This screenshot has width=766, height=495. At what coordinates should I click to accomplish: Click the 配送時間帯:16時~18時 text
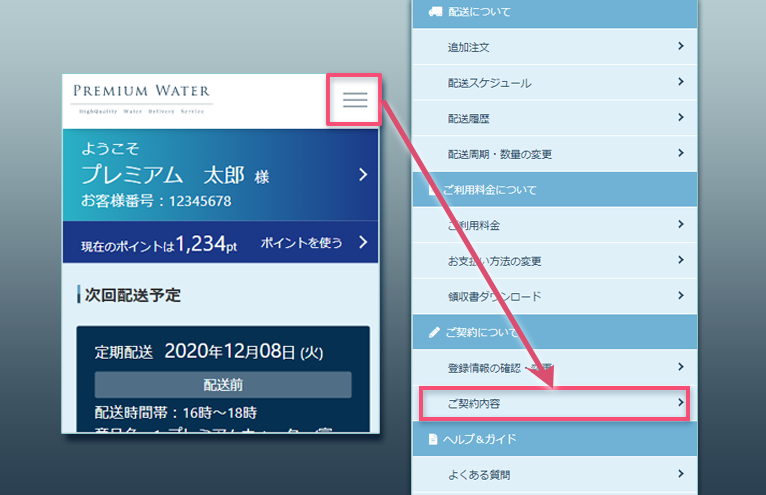coord(175,413)
